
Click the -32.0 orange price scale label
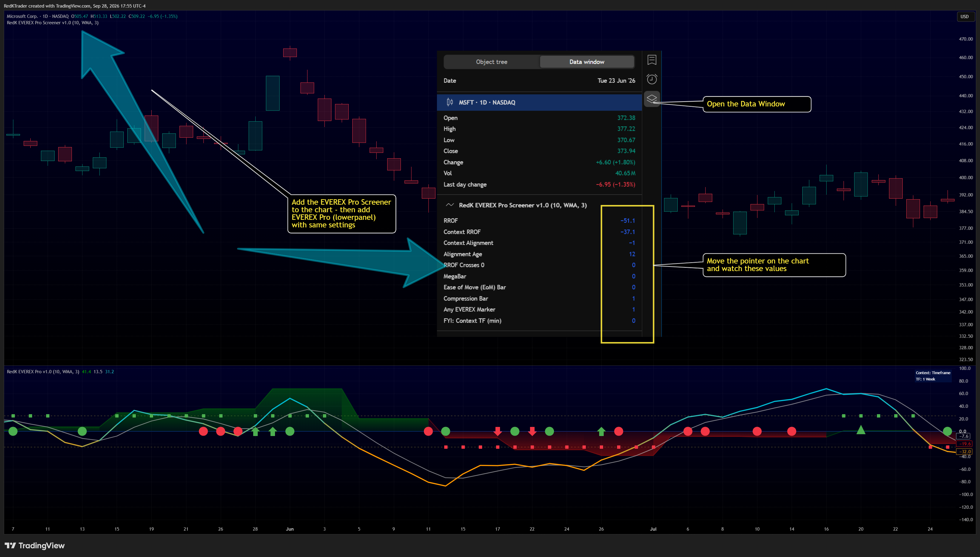click(x=964, y=451)
